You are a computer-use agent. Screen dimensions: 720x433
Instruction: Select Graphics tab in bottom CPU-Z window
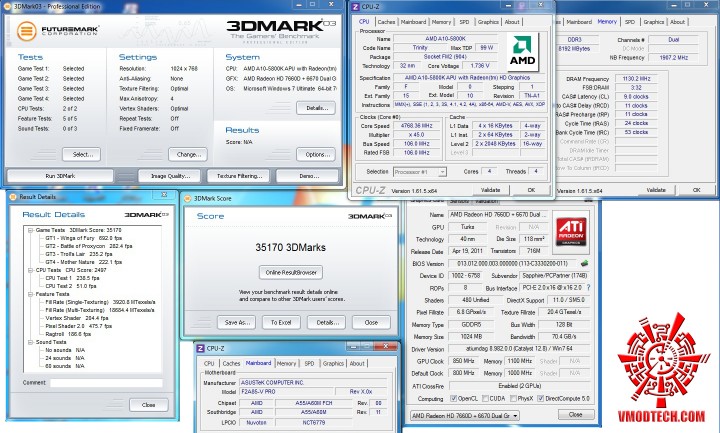pyautogui.click(x=333, y=363)
